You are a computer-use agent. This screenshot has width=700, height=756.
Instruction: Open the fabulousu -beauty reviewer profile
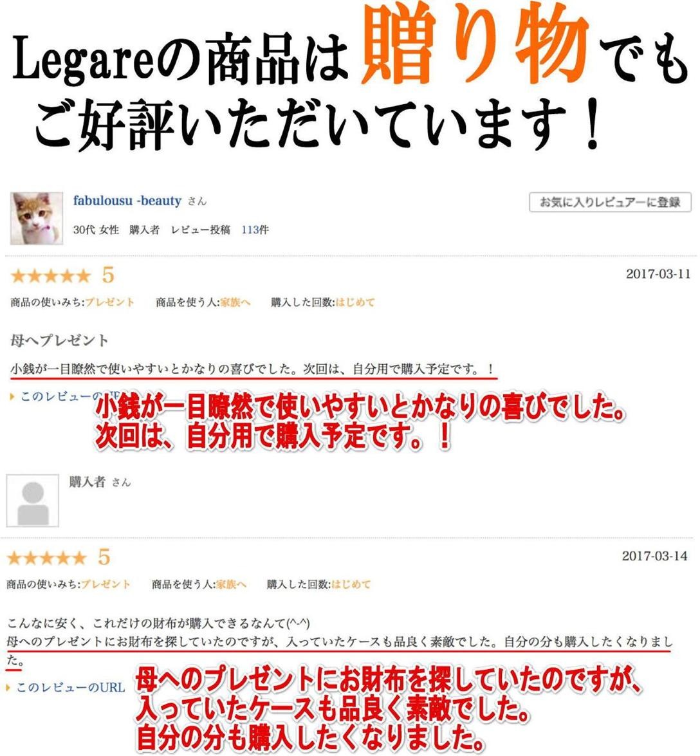click(127, 201)
